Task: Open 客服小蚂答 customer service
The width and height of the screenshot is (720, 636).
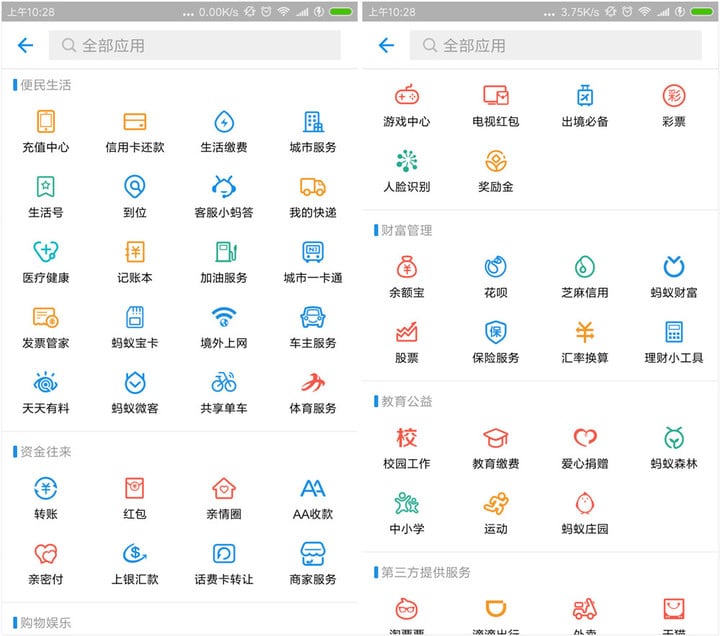Action: (x=224, y=187)
